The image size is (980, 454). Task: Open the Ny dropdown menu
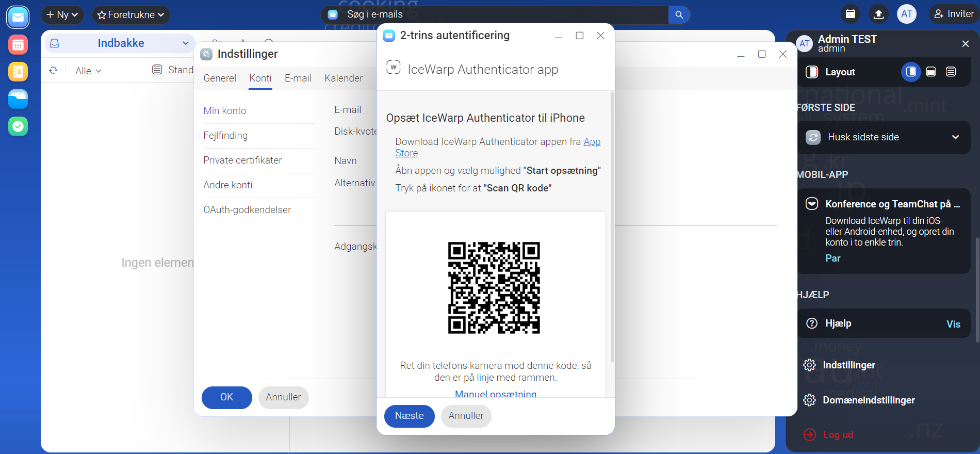[x=62, y=15]
